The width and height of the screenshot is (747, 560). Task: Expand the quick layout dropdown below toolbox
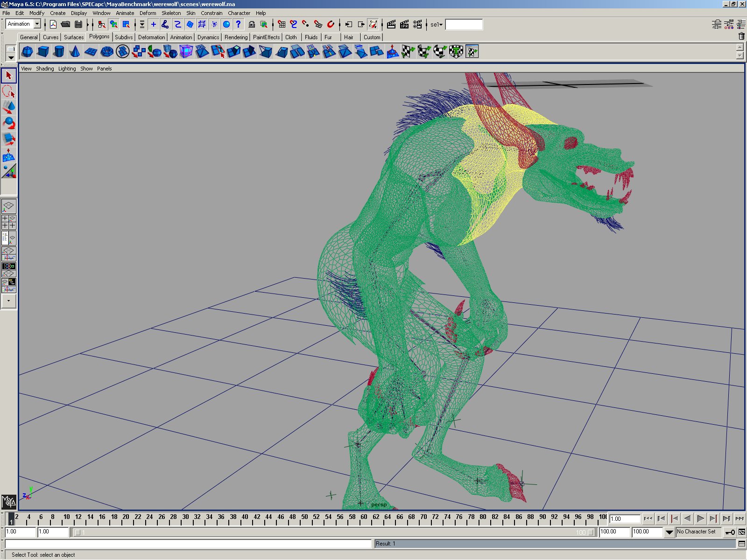coord(9,301)
